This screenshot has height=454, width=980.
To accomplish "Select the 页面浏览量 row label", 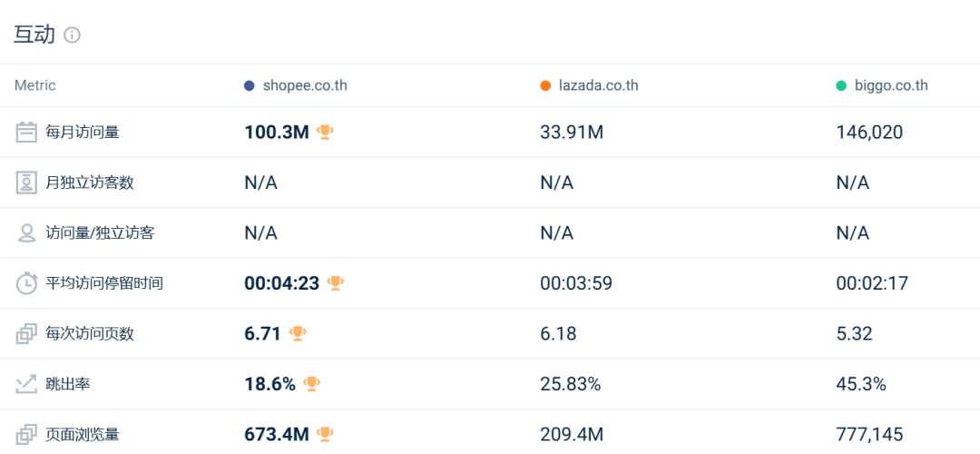I will pyautogui.click(x=83, y=434).
